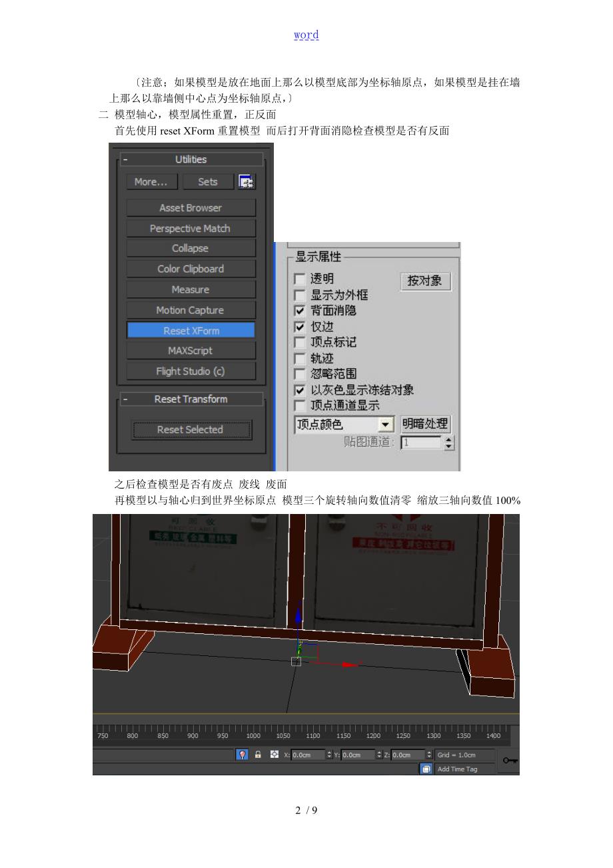Enable the 忽略范围 checkbox
The height and width of the screenshot is (868, 613).
pos(300,374)
